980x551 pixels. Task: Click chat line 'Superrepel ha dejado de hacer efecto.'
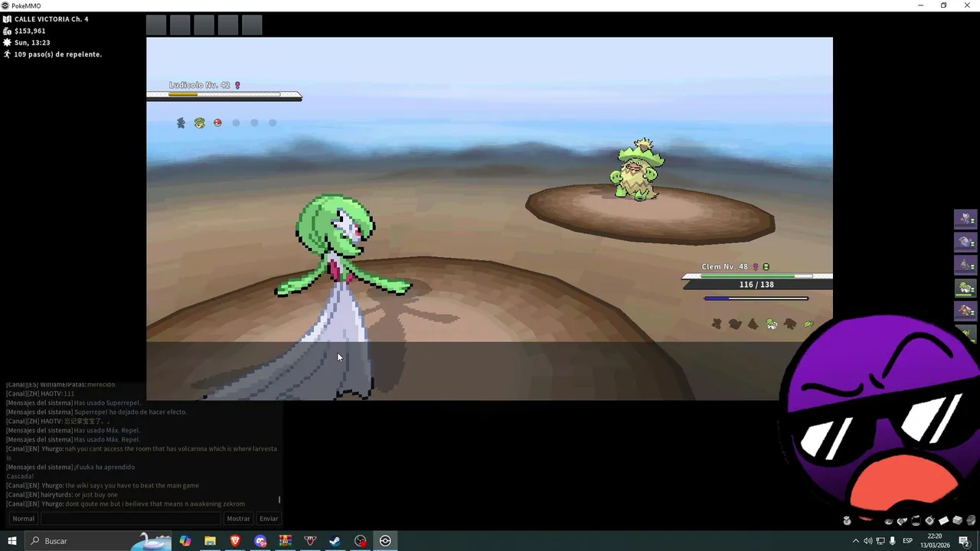(x=130, y=412)
